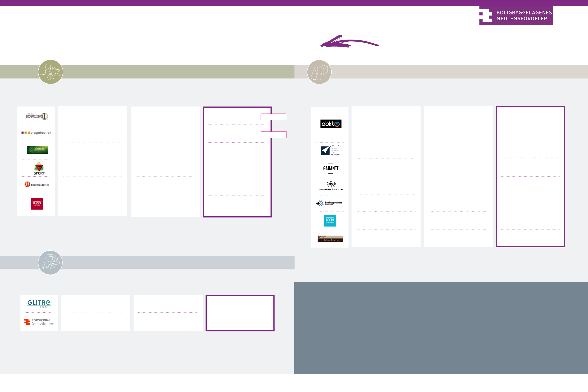The width and height of the screenshot is (588, 392).
Task: Click the Boligbyggelagenes Medlemsfordeler header logo
Action: pyautogui.click(x=516, y=16)
